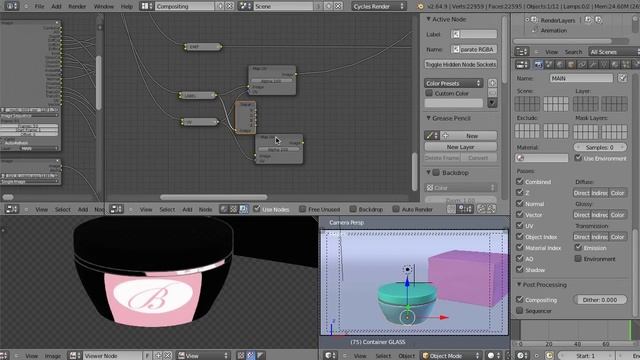Click the Material override field icon
Screen dimensions: 640x360
520,158
